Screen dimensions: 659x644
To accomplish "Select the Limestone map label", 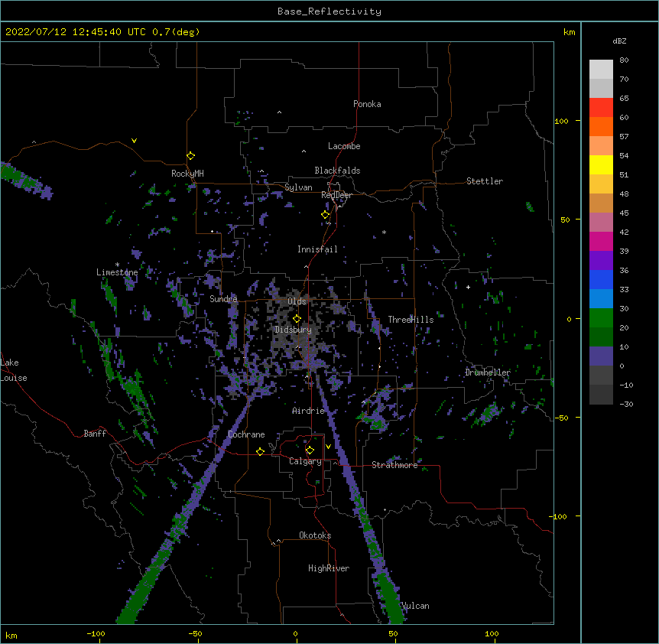I will coord(117,272).
